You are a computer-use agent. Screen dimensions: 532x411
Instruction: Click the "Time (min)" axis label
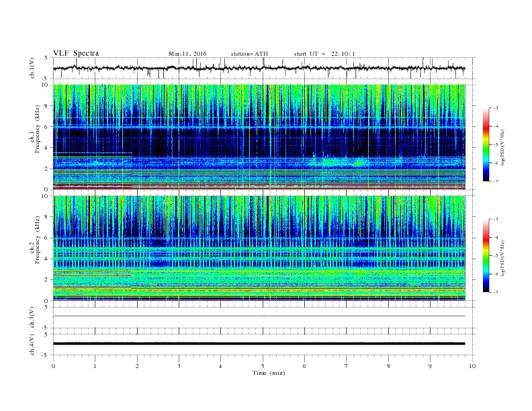(269, 373)
